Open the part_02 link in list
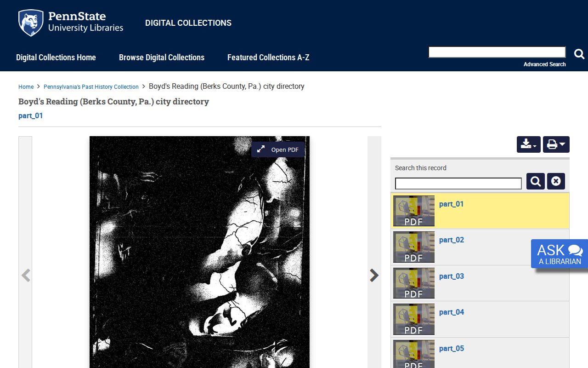Viewport: 588px width, 368px height. pyautogui.click(x=452, y=240)
